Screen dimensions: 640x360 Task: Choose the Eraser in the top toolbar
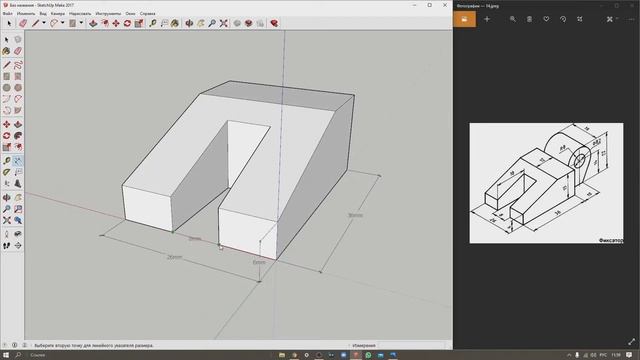[23, 23]
